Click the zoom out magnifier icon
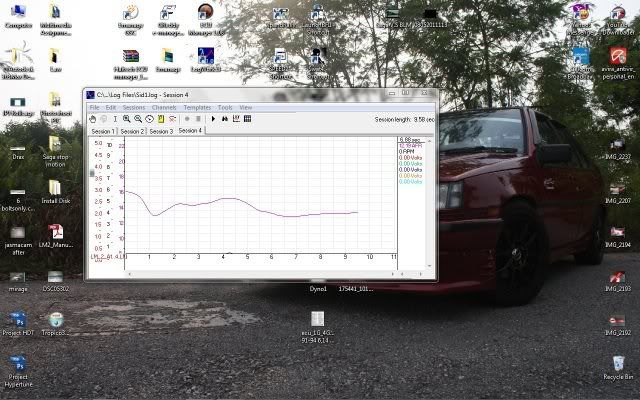 (x=138, y=118)
